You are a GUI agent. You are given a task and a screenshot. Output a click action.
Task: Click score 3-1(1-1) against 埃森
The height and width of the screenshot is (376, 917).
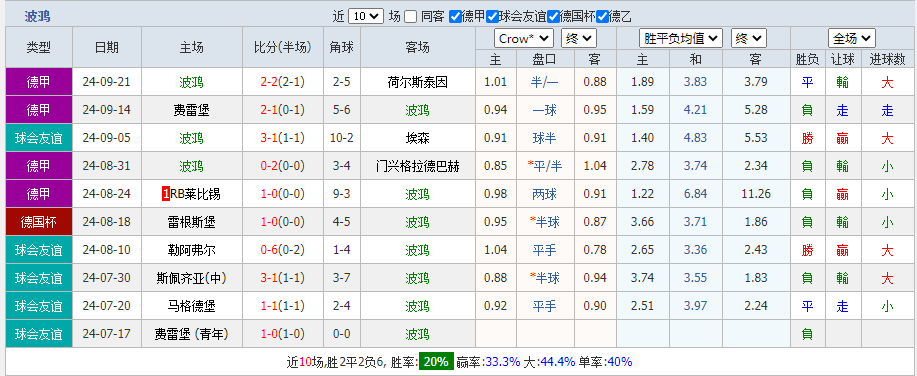click(283, 138)
